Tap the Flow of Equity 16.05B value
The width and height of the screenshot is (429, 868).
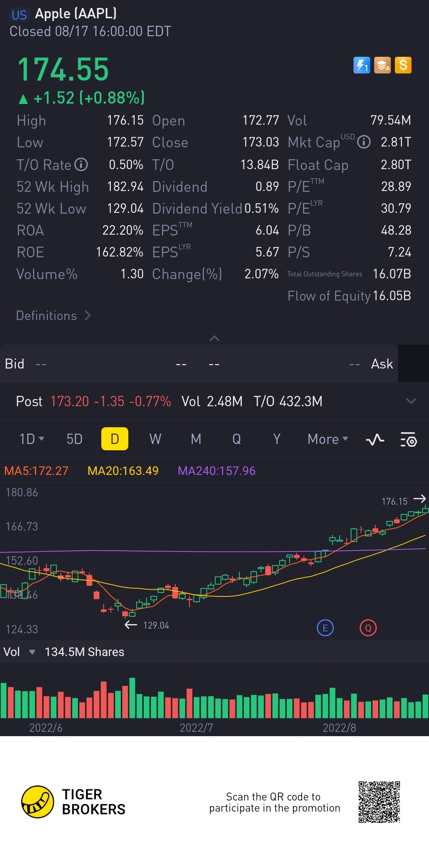pyautogui.click(x=392, y=296)
